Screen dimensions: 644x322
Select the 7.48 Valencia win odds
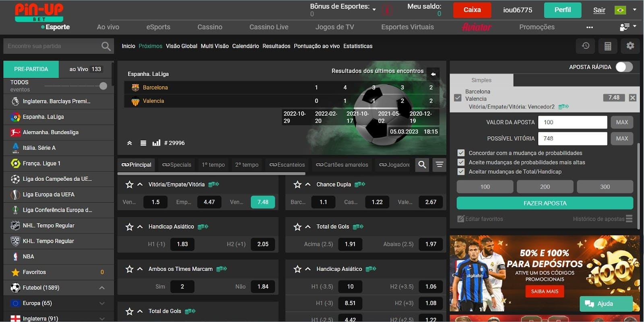(263, 202)
